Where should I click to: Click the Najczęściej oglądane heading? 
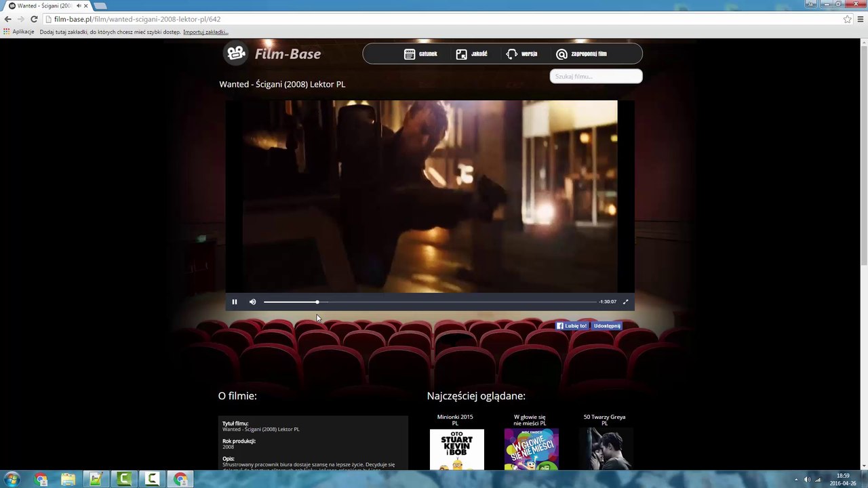click(476, 396)
